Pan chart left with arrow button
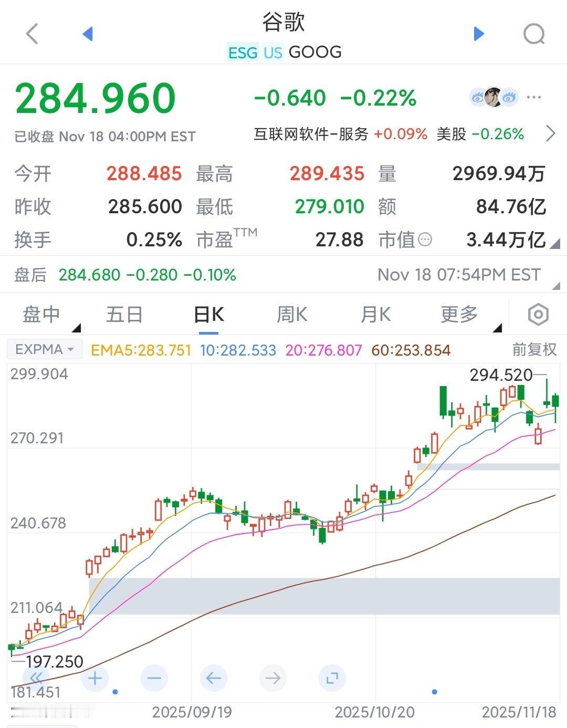 click(x=214, y=678)
